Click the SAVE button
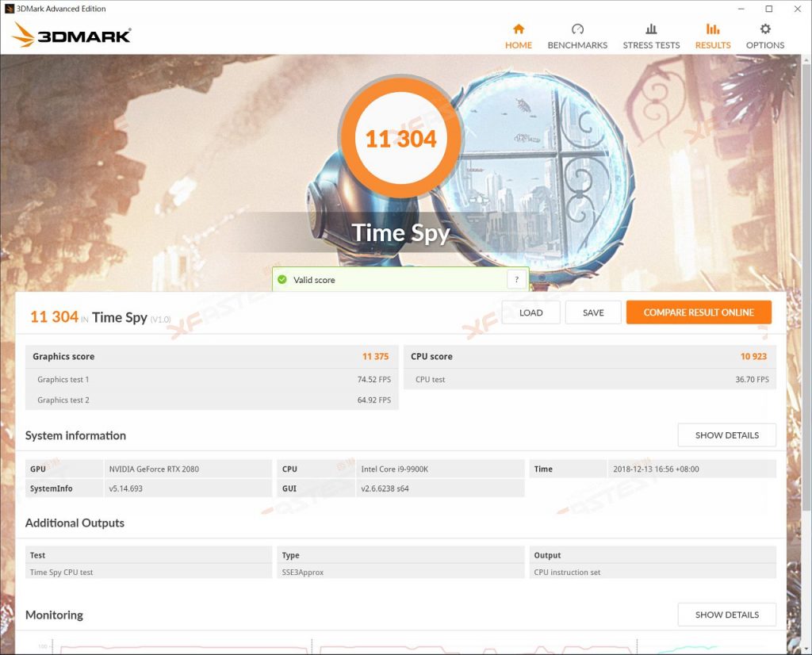The image size is (812, 655). [x=593, y=312]
